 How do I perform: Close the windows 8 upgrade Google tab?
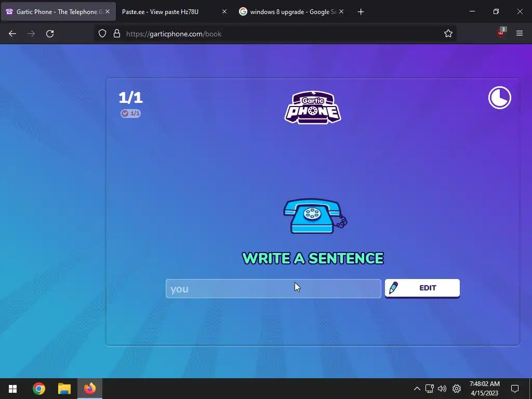click(341, 12)
